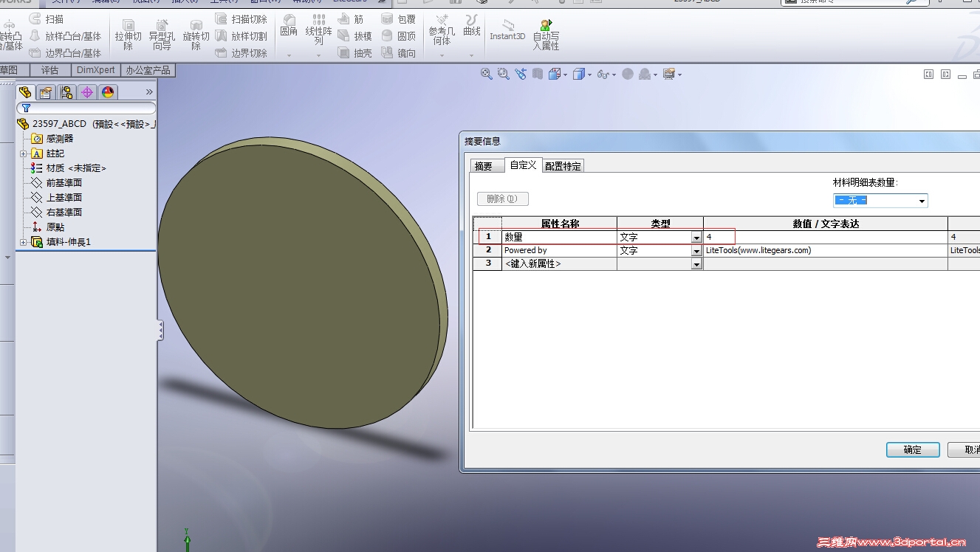Open the 异型孔向导 hole wizard
The width and height of the screenshot is (980, 552).
coord(162,35)
